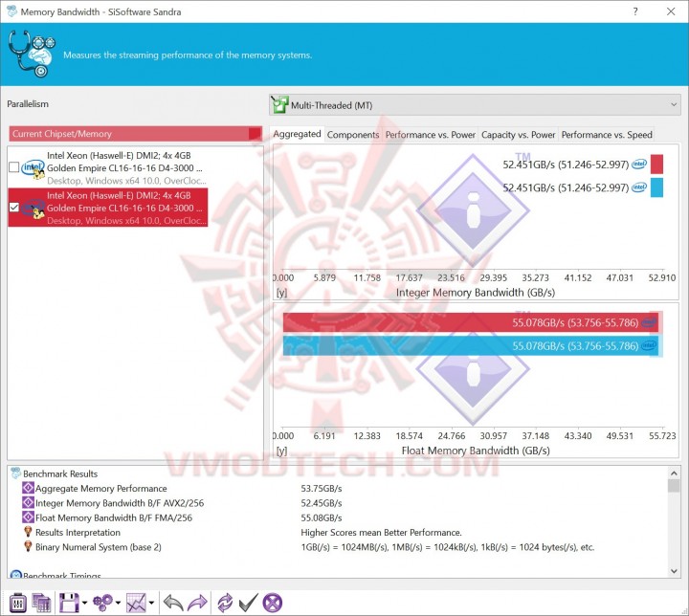Click the Benchmark Results heading

coord(60,473)
